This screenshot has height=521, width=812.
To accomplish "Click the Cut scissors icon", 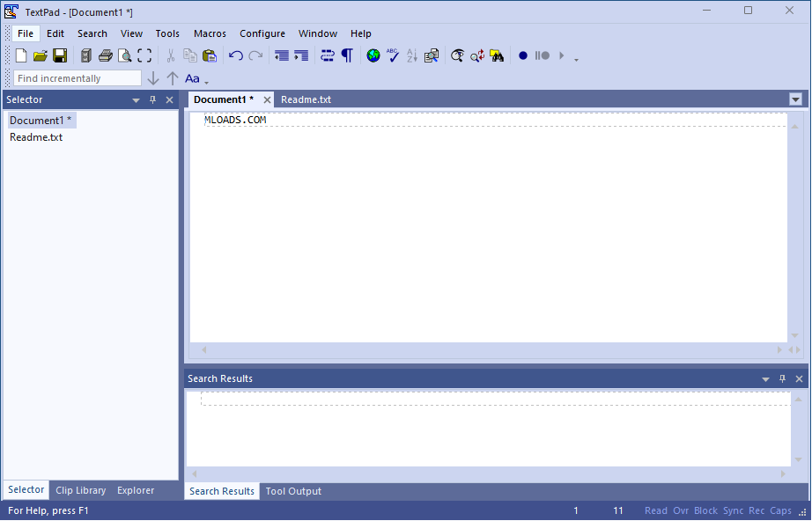I will (x=170, y=55).
